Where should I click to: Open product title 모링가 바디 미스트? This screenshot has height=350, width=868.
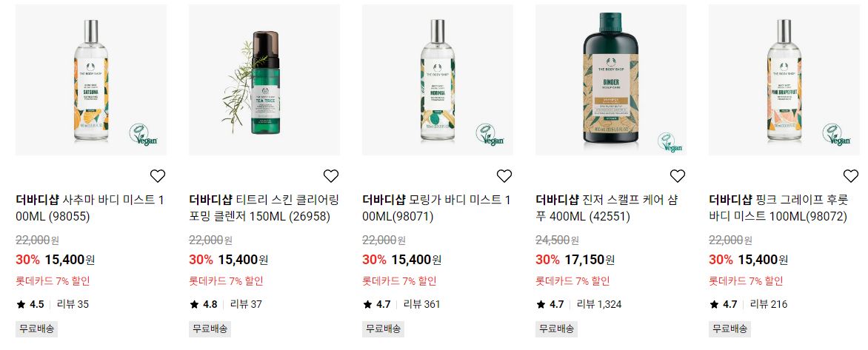click(x=436, y=209)
